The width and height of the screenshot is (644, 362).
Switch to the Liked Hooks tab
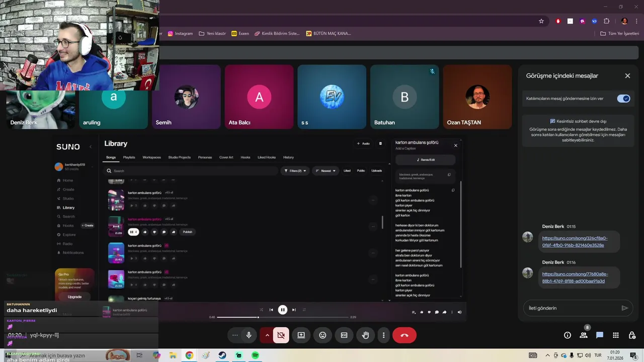point(267,157)
